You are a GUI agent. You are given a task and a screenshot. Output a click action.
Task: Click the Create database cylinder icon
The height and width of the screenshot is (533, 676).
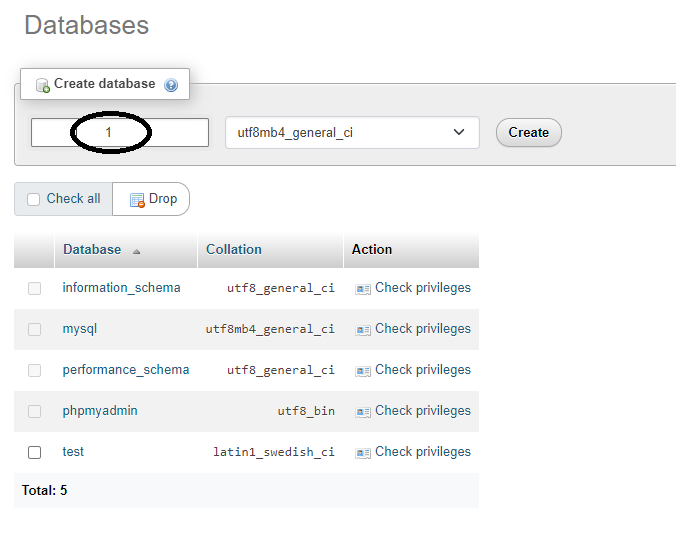(x=43, y=85)
